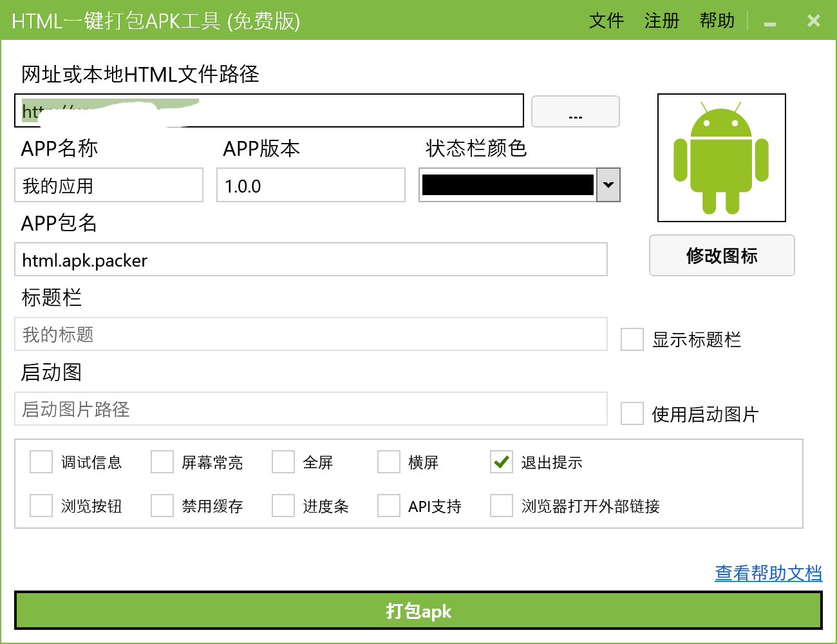Enable the 横屏 landscape checkbox
This screenshot has width=837, height=644.
389,462
